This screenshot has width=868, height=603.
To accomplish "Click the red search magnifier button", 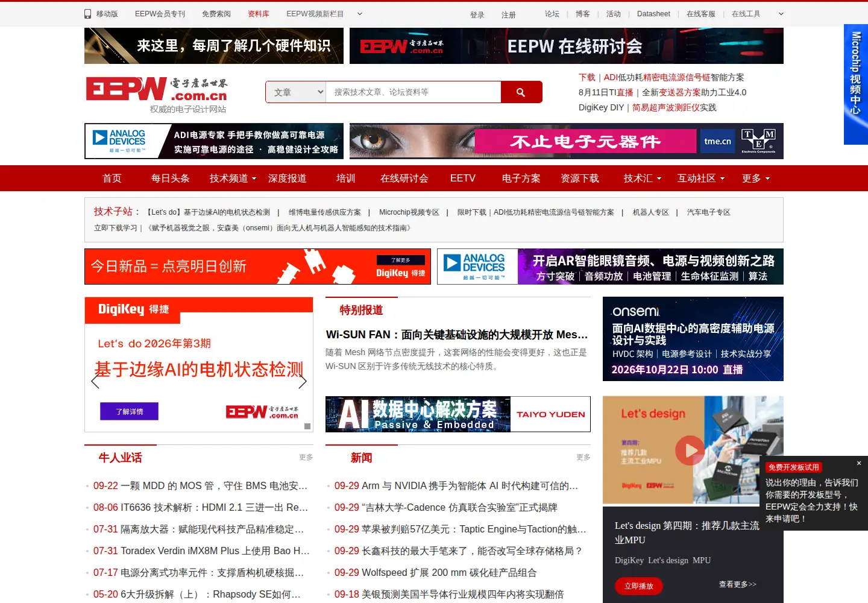I will (521, 92).
